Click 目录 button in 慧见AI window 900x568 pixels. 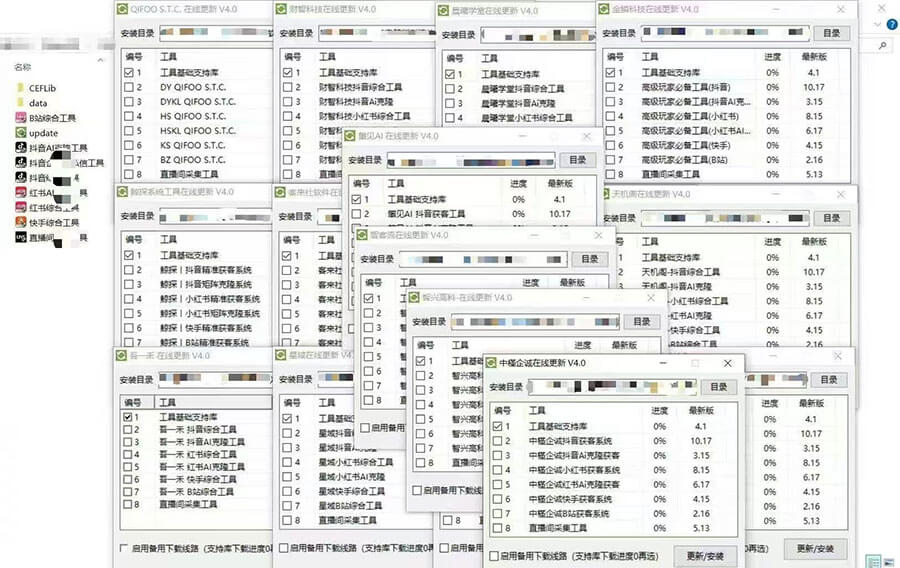(577, 160)
